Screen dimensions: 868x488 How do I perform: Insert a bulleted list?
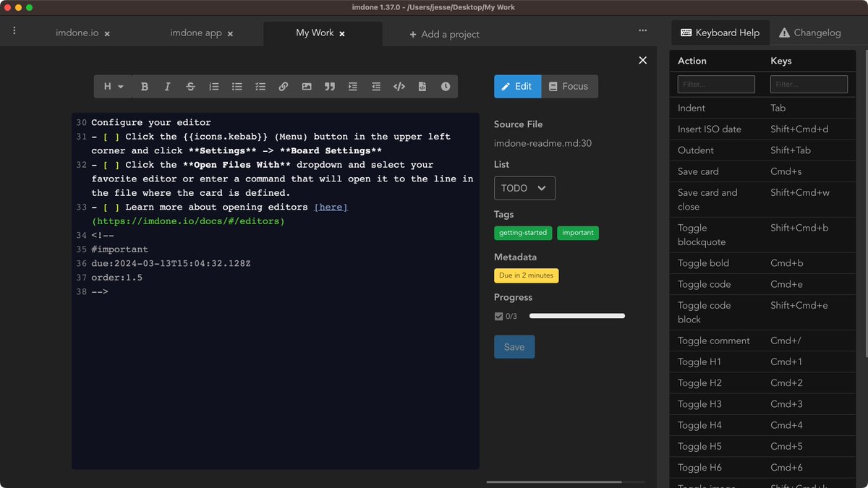pos(237,87)
